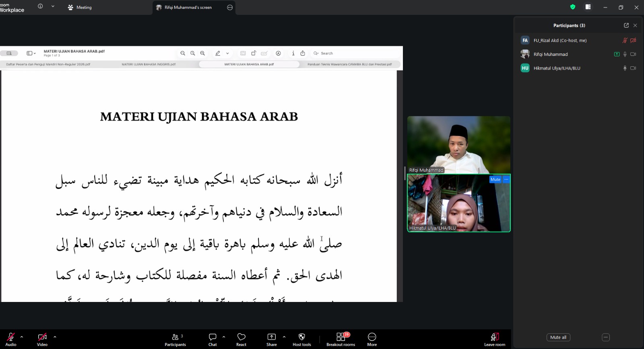Click actual size magnifier in PDF toolbar
Viewport: 644px width, 349px height.
(x=193, y=53)
